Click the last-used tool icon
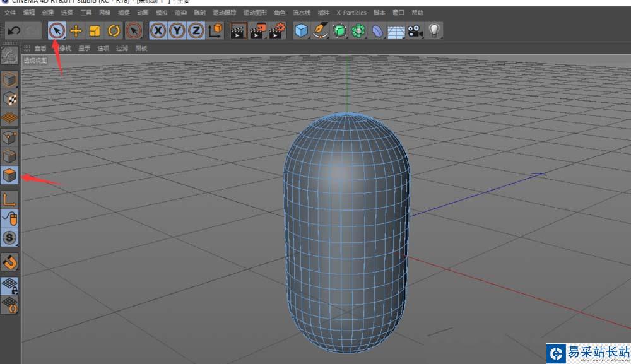This screenshot has height=364, width=631. pos(134,30)
